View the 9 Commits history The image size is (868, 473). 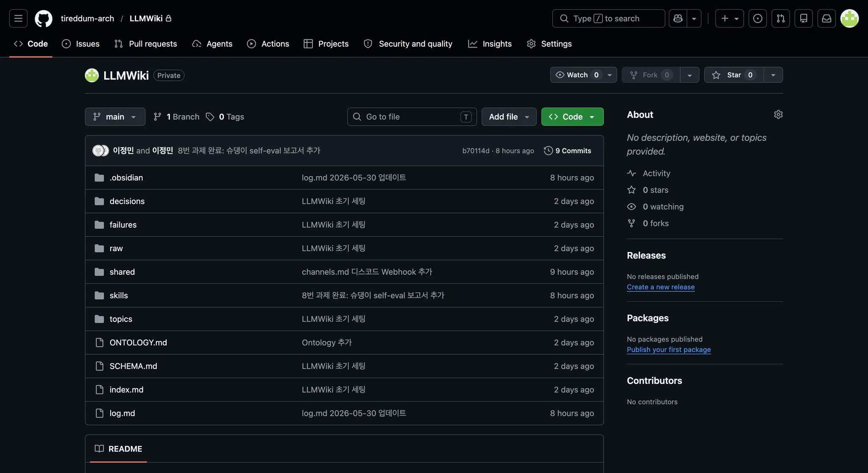[x=568, y=151]
